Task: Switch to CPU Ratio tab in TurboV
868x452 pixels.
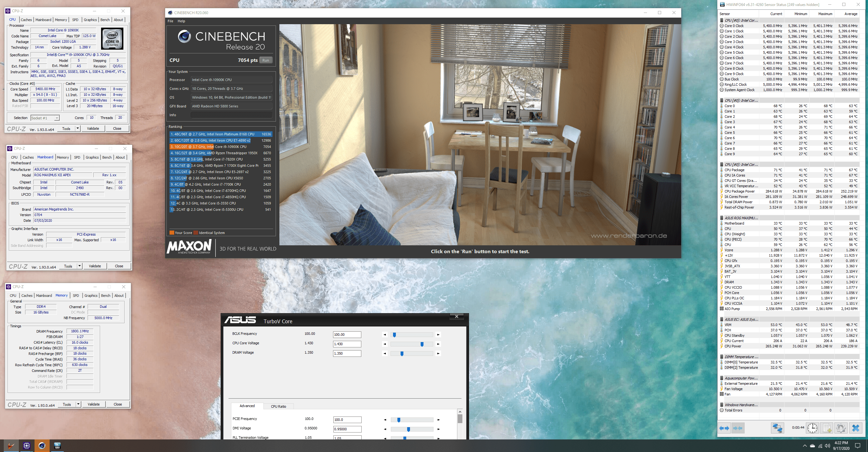Action: pyautogui.click(x=278, y=406)
